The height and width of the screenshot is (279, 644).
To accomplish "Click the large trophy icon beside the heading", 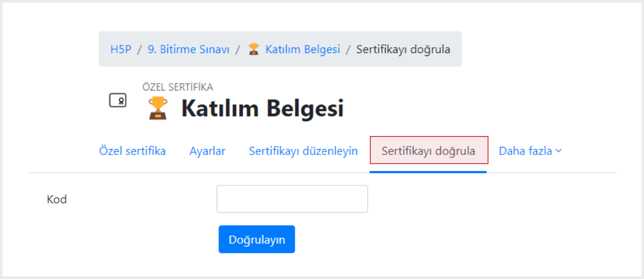I will [x=158, y=108].
